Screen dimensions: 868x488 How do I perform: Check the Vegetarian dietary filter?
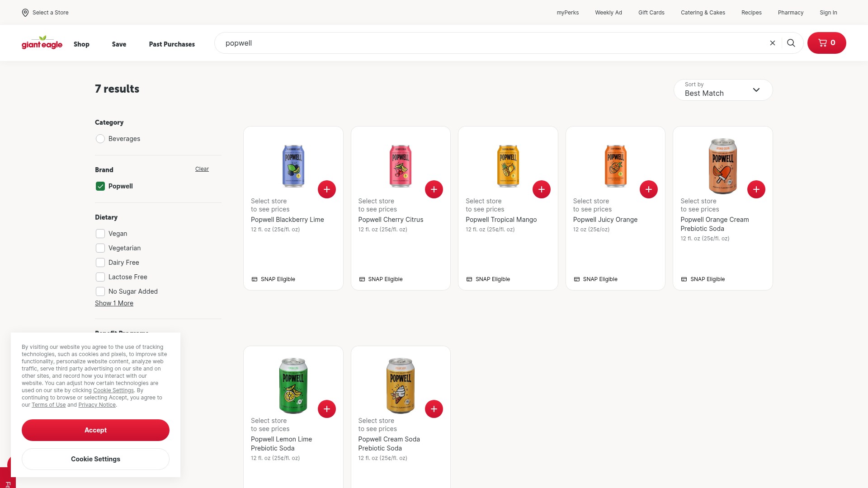tap(100, 248)
